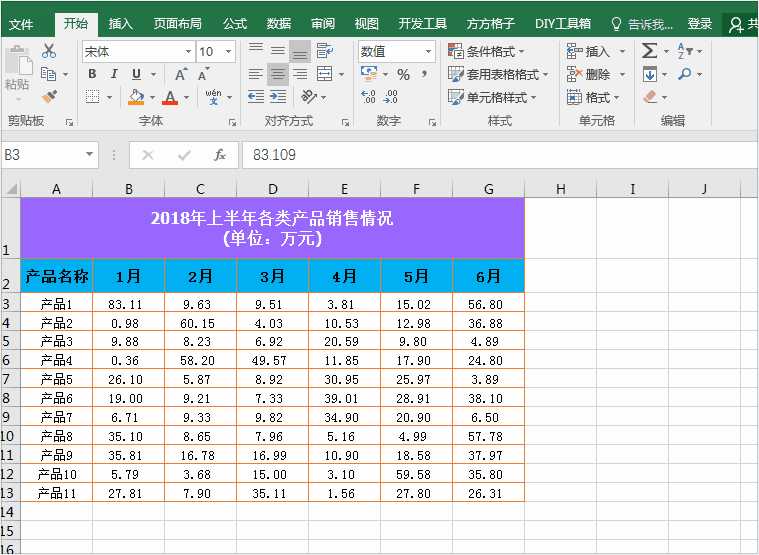
Task: Toggle Underline formatting
Action: point(137,74)
